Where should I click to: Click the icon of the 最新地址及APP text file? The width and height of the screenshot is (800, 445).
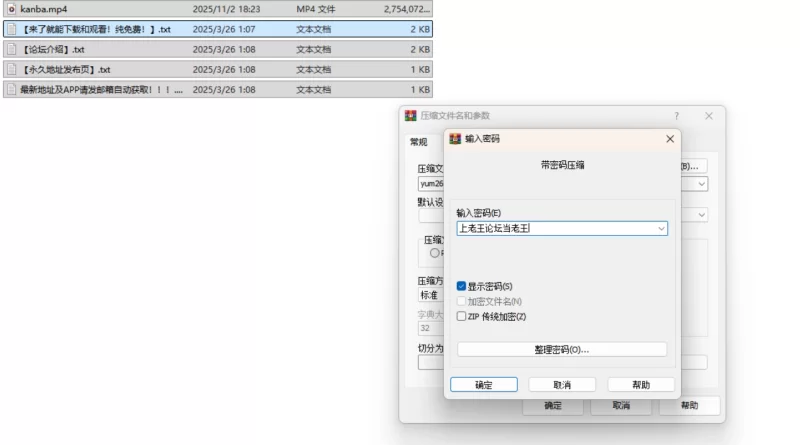click(11, 89)
